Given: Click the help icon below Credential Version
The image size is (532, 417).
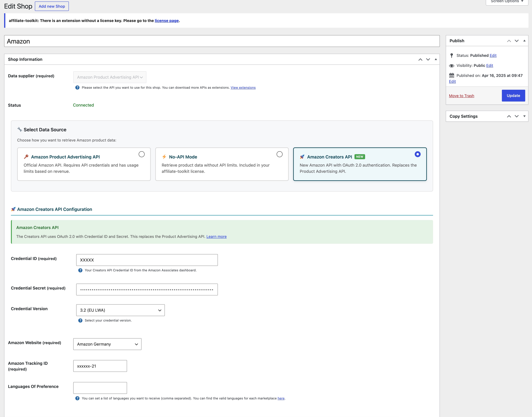Looking at the screenshot, I should pyautogui.click(x=80, y=320).
